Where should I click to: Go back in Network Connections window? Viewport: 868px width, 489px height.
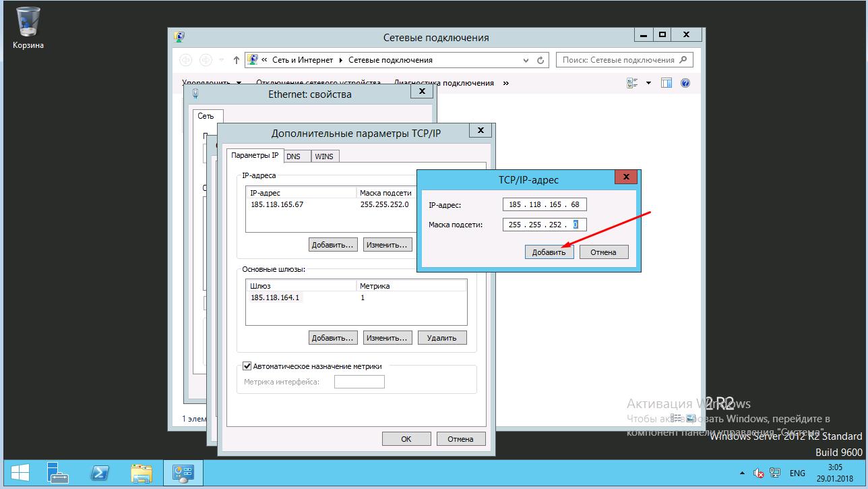186,60
